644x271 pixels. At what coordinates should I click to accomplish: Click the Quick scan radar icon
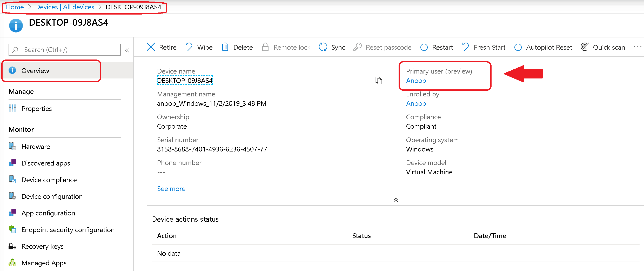click(585, 47)
